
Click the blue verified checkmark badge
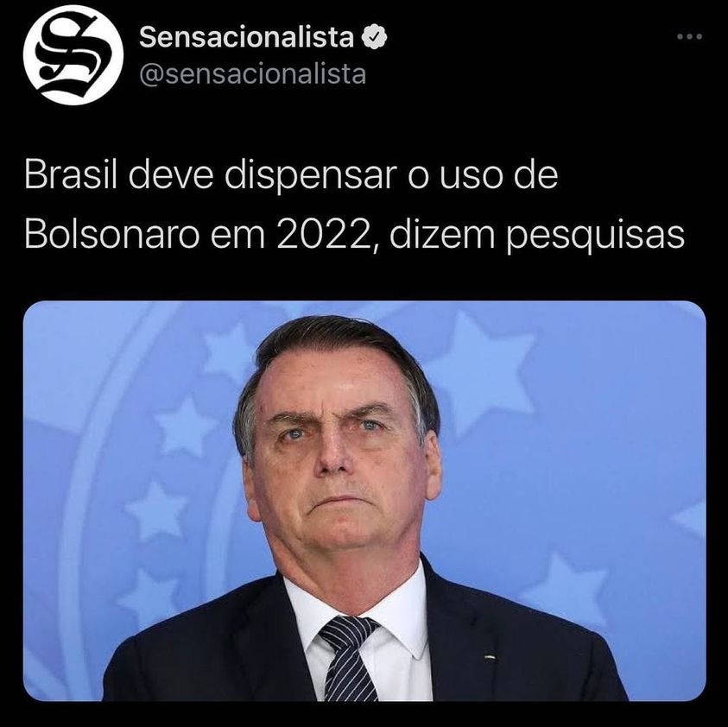374,37
